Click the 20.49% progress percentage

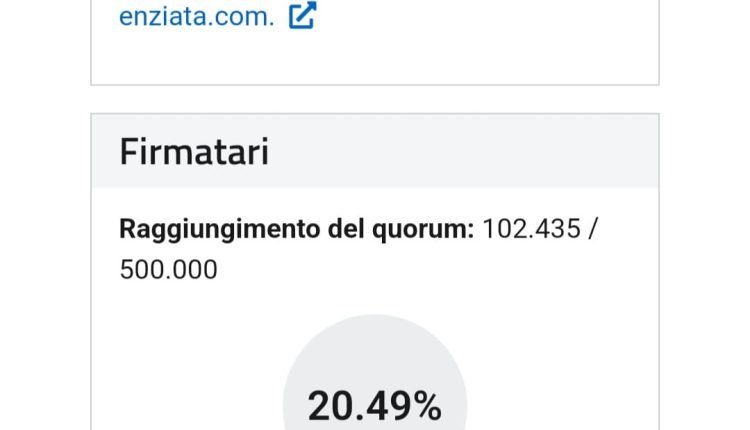[x=374, y=406]
